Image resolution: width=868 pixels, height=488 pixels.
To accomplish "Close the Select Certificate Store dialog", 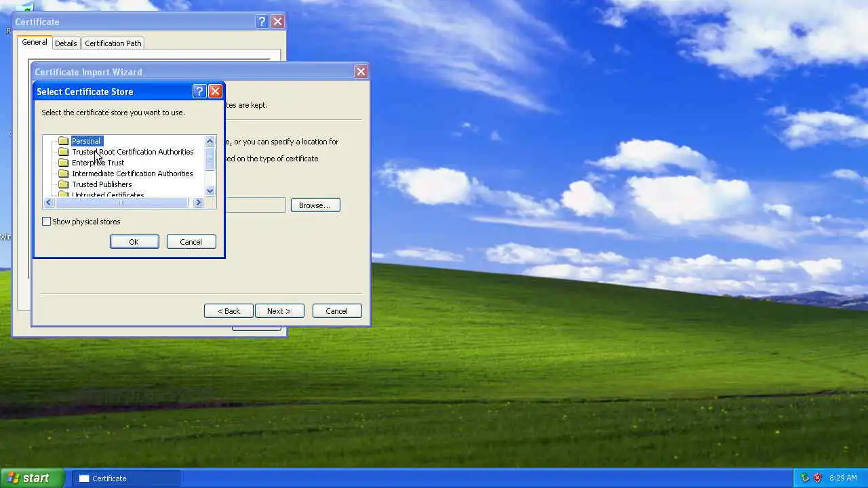I will [215, 91].
